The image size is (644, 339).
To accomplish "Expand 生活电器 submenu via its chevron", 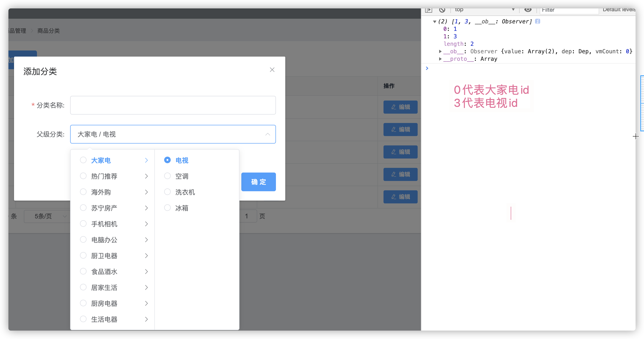I will click(146, 319).
